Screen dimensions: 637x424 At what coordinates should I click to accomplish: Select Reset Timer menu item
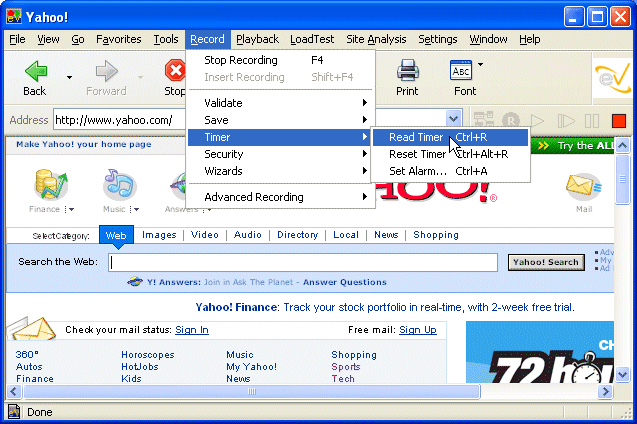(x=450, y=154)
